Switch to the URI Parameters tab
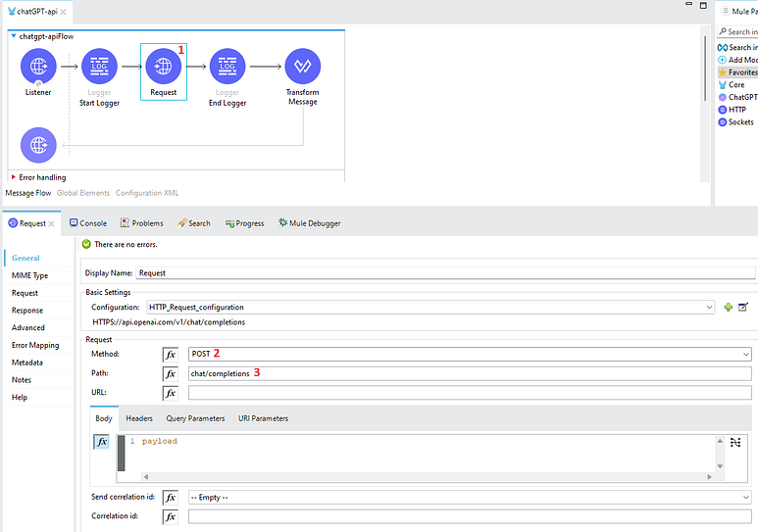Image resolution: width=758 pixels, height=532 pixels. pos(263,418)
